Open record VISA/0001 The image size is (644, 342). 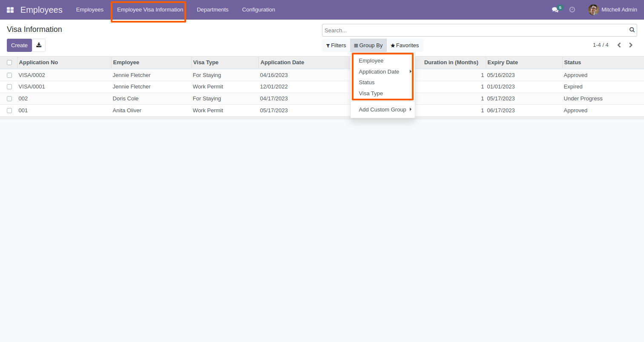(x=32, y=87)
